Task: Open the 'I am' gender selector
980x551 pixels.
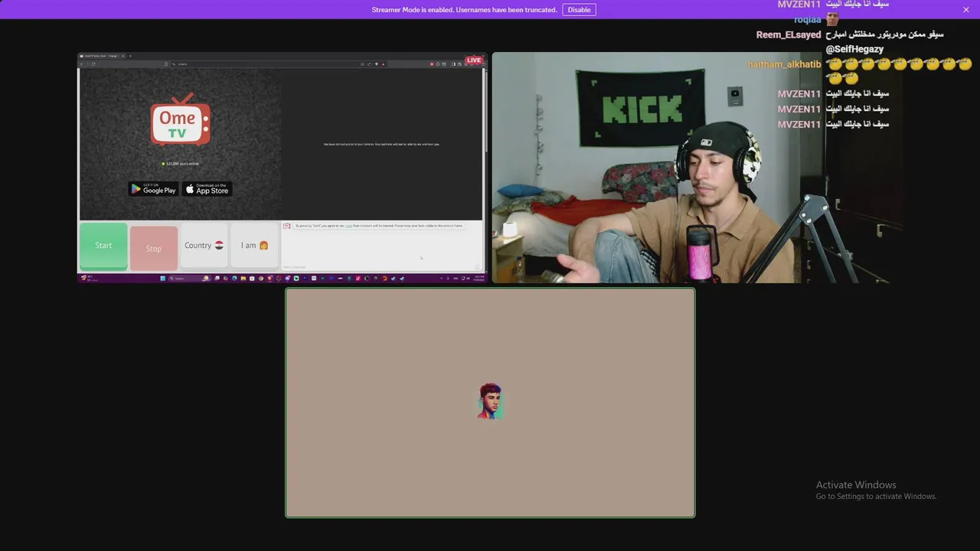Action: pyautogui.click(x=254, y=246)
